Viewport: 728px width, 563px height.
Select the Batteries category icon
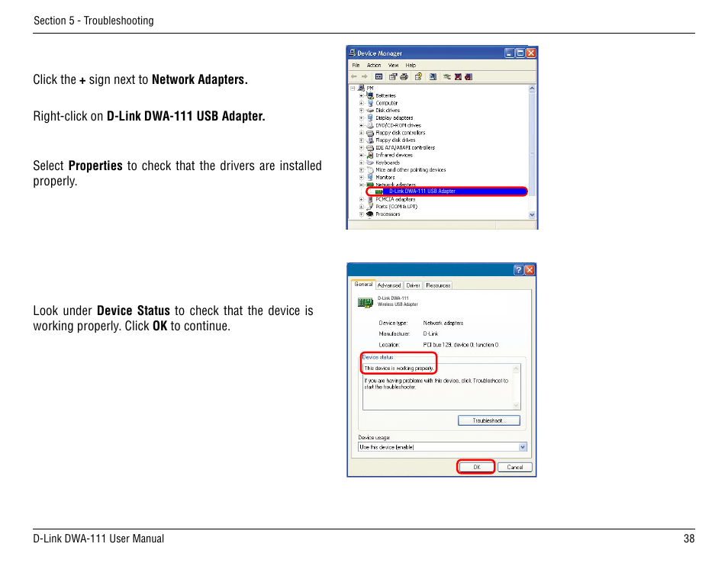point(370,95)
